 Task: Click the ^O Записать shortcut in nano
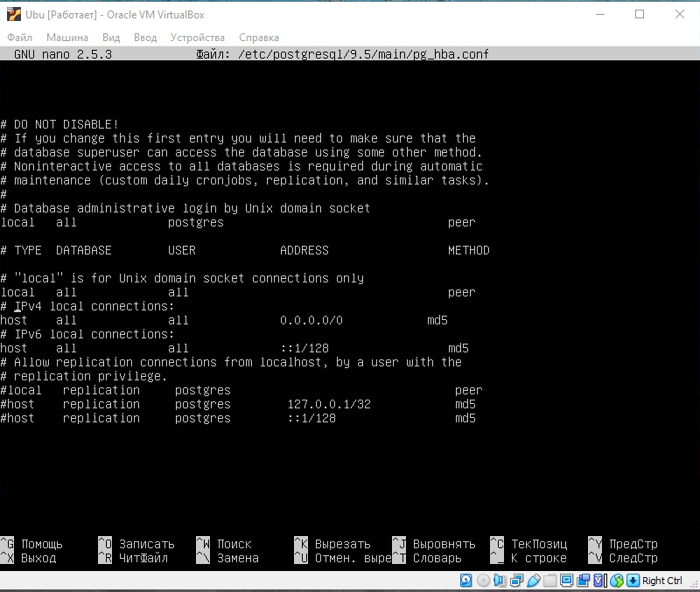point(136,544)
